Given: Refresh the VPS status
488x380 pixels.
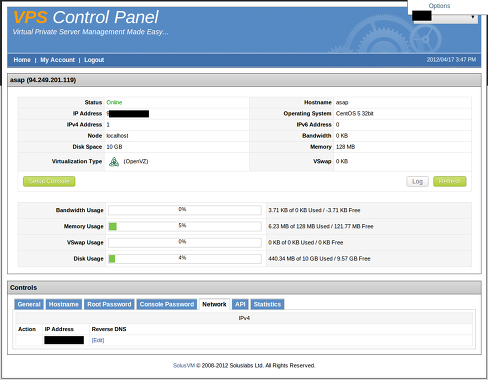Looking at the screenshot, I should click(x=450, y=181).
